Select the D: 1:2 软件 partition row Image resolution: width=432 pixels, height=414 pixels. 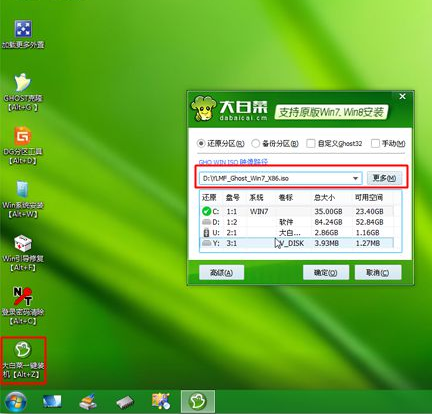pos(297,222)
